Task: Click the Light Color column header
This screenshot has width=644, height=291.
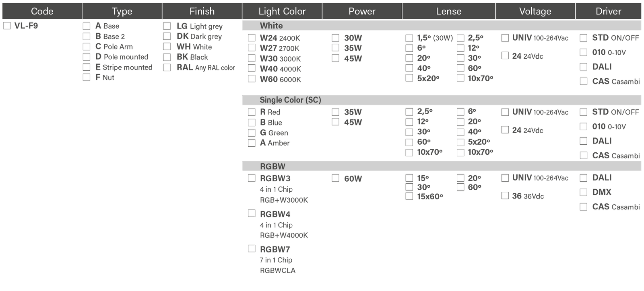Action: click(x=282, y=11)
